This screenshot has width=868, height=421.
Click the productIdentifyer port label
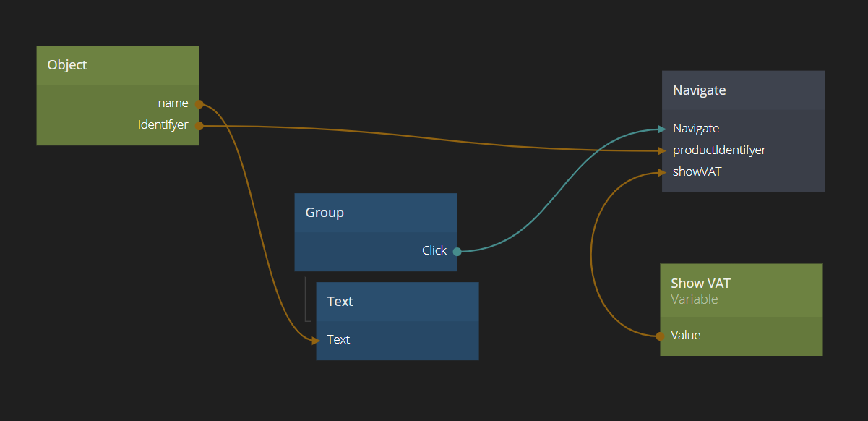tap(719, 150)
